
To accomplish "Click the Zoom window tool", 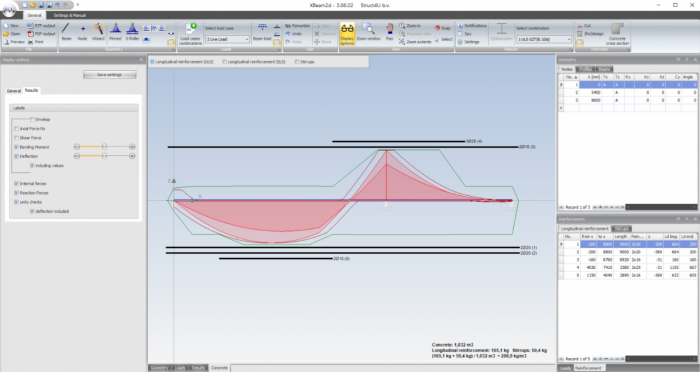I will tap(368, 32).
